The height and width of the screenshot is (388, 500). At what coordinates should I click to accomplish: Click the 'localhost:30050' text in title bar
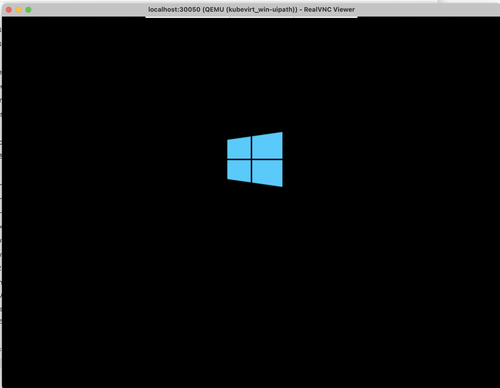pyautogui.click(x=174, y=9)
